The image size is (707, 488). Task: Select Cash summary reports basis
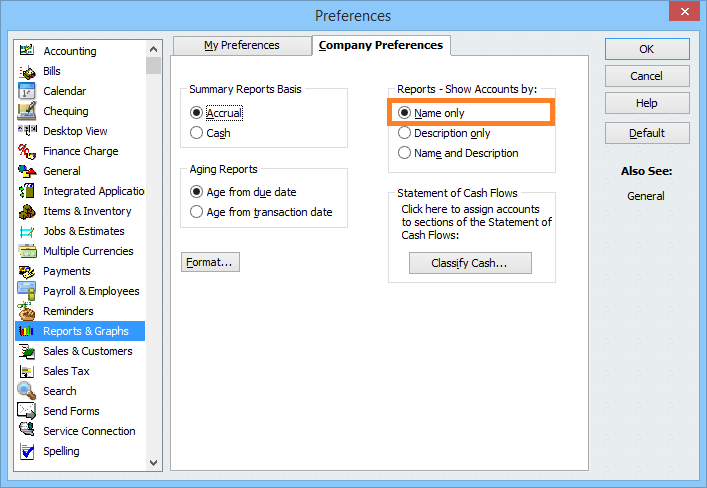210,133
